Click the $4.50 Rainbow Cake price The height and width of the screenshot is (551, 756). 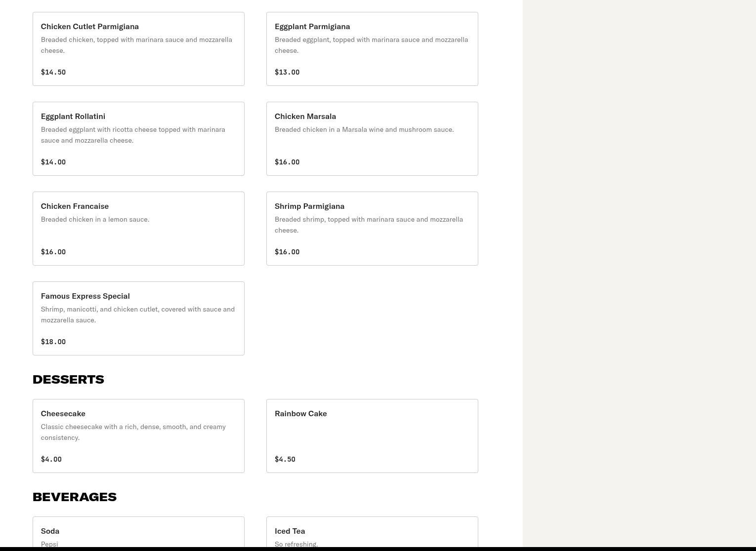[x=285, y=459]
